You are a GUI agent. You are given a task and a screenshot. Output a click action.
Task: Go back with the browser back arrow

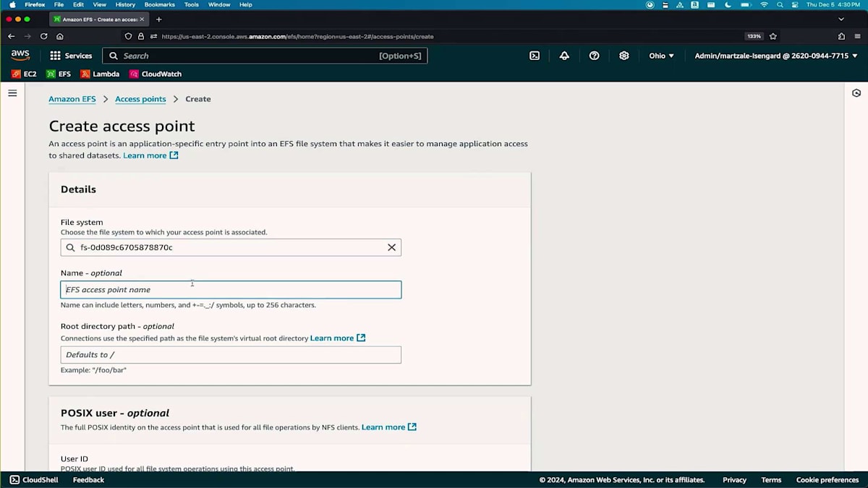click(x=11, y=36)
